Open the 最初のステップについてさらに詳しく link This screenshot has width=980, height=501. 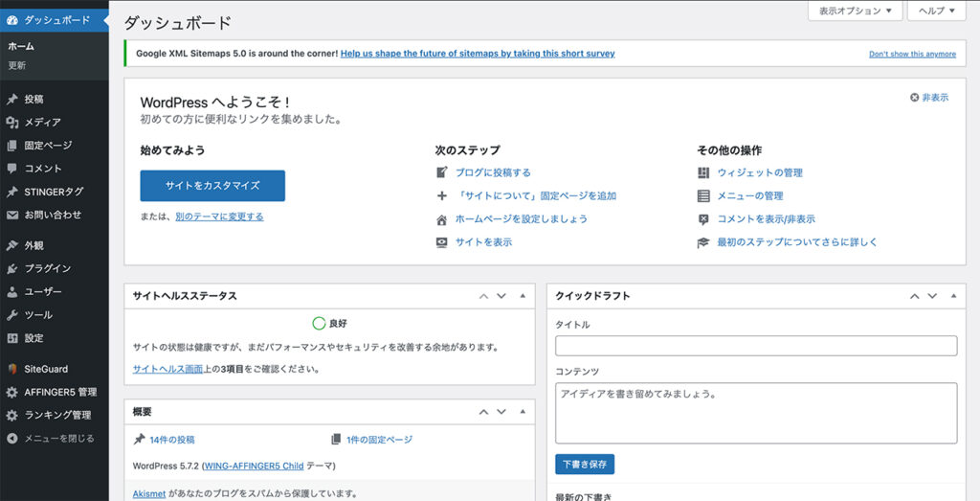pos(797,242)
